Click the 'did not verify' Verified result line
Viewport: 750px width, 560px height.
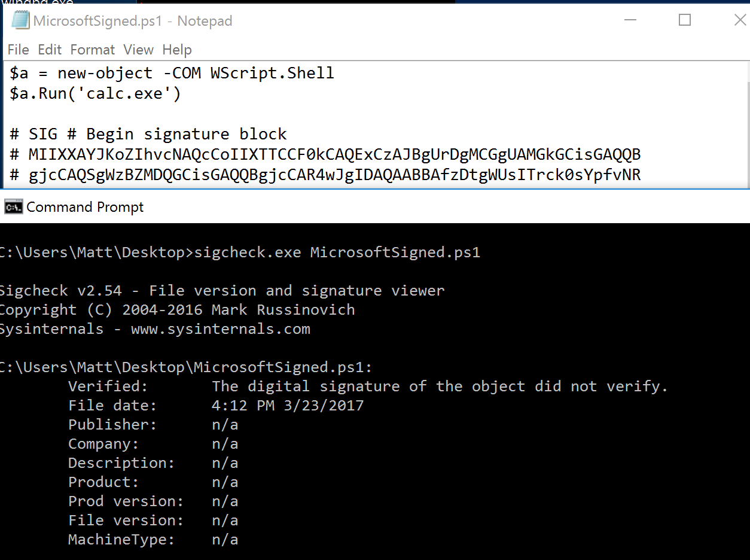pos(439,386)
